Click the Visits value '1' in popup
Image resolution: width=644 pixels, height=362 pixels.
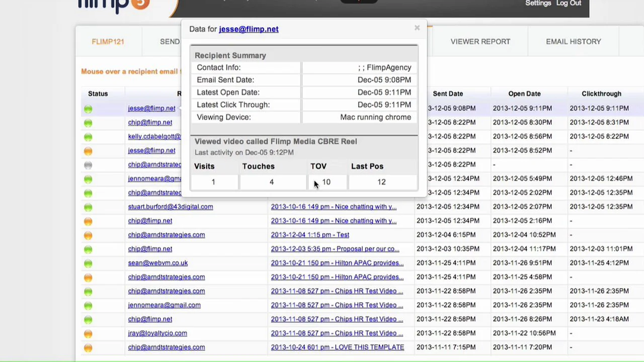(x=213, y=182)
